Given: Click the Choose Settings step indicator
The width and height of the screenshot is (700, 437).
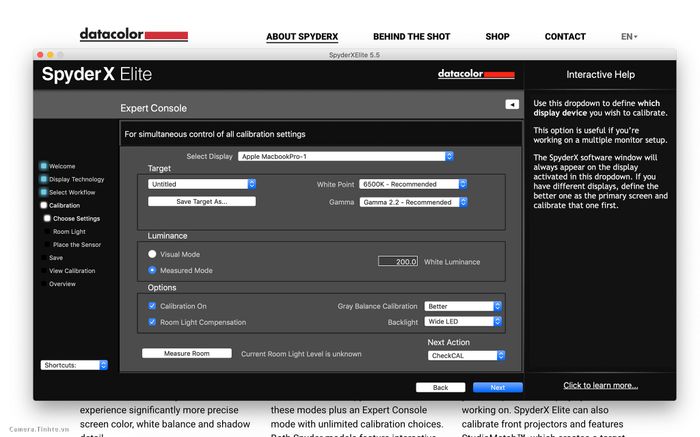Looking at the screenshot, I should [47, 218].
